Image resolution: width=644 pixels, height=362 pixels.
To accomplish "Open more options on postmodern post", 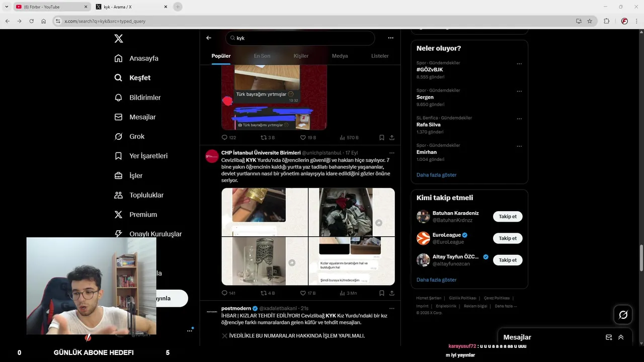I will (x=392, y=308).
